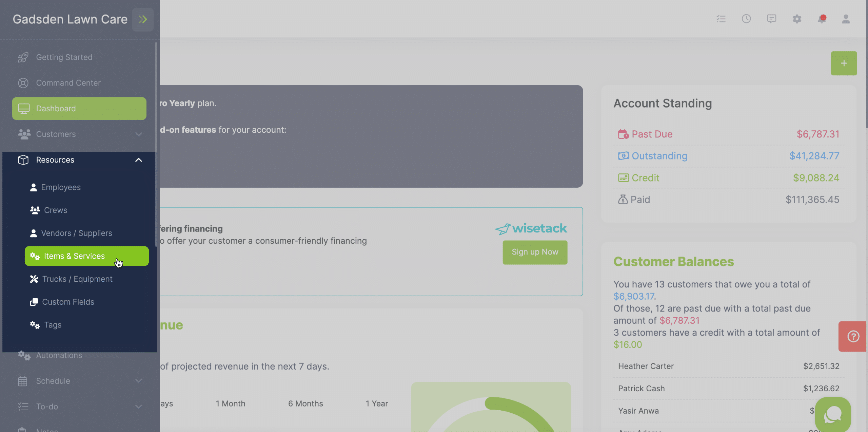Click the Vendors / Suppliers person icon
The width and height of the screenshot is (868, 432).
pyautogui.click(x=33, y=233)
